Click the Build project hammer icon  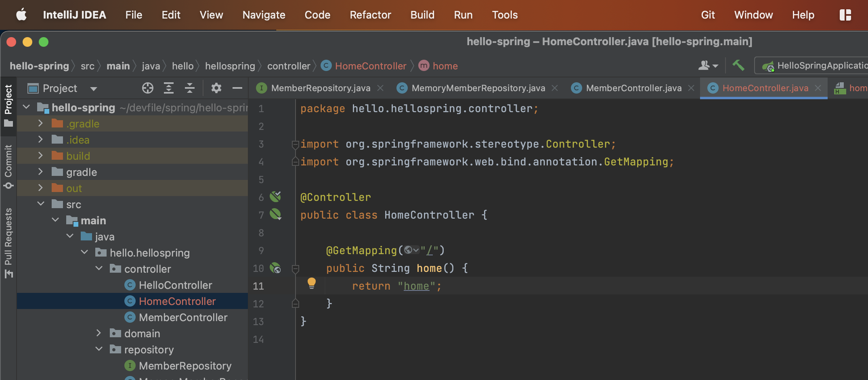tap(738, 65)
